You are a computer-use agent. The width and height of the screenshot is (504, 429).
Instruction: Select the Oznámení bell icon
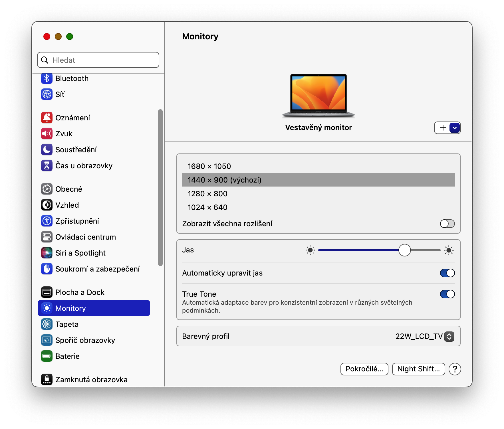[47, 118]
